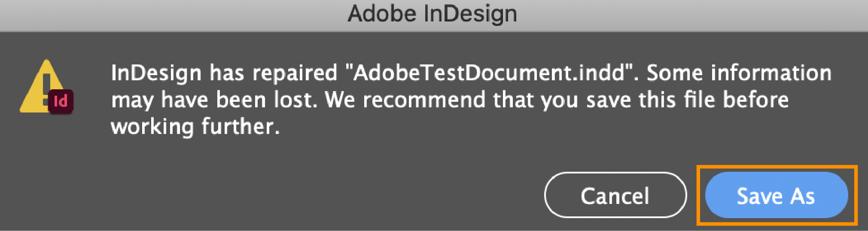The width and height of the screenshot is (868, 231).
Task: Click the word "InDesign" in the title bar
Action: [x=470, y=14]
